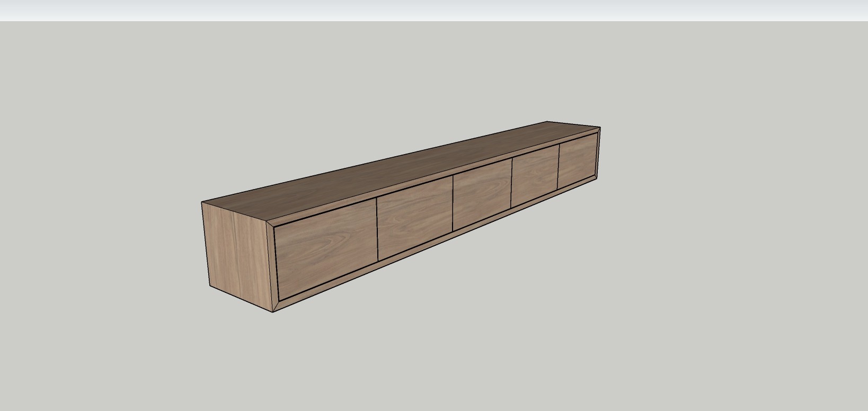Select the leftmost cabinet door panel

click(x=327, y=250)
